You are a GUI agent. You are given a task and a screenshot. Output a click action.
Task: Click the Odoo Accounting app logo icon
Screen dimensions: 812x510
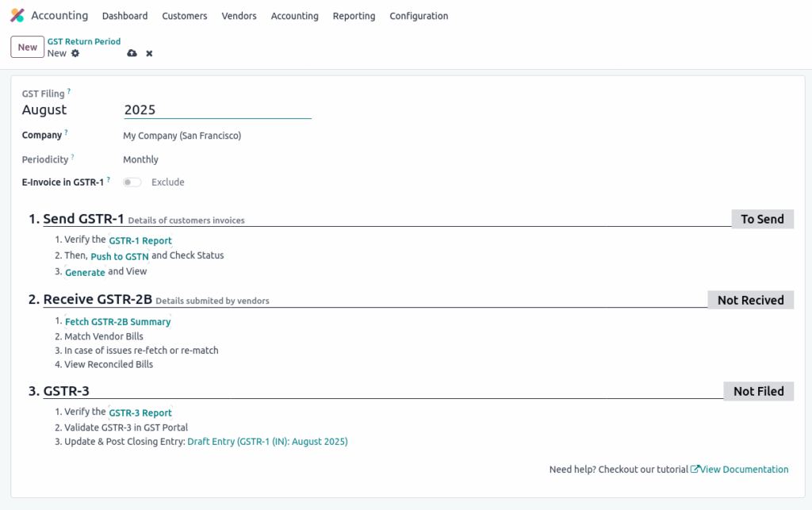click(17, 16)
